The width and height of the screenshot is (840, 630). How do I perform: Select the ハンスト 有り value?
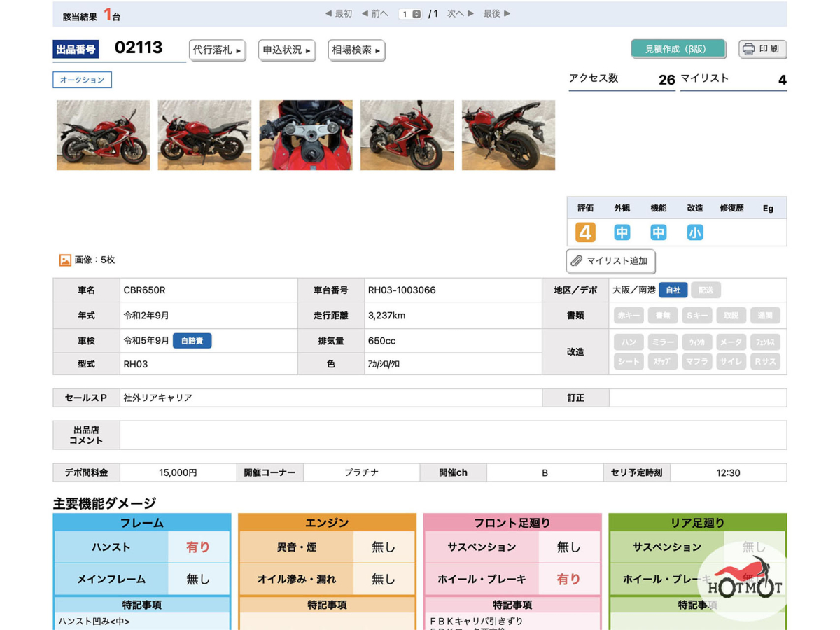[x=198, y=547]
